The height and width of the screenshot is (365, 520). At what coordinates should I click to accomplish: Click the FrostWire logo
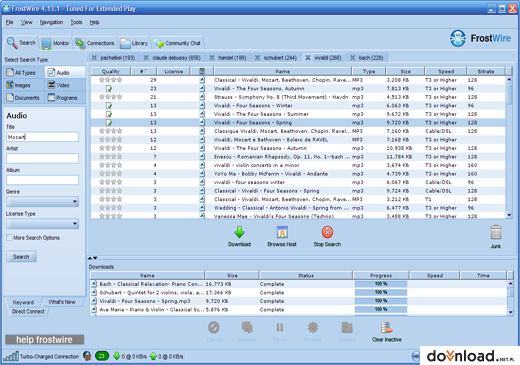point(480,38)
